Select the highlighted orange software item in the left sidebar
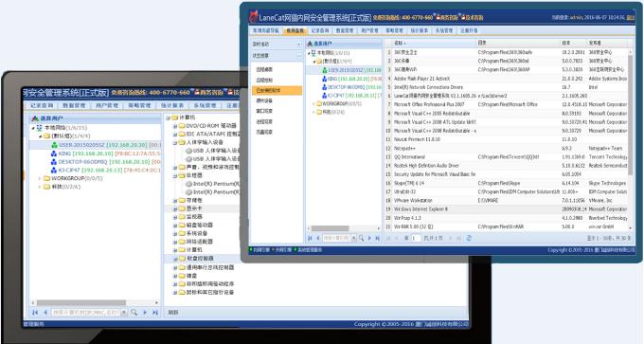The width and height of the screenshot is (644, 344). coord(277,90)
